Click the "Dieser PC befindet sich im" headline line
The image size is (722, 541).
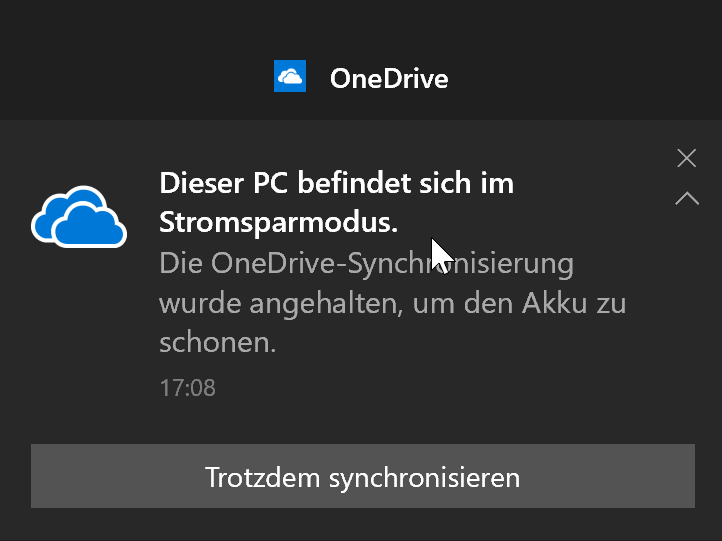[x=336, y=184]
